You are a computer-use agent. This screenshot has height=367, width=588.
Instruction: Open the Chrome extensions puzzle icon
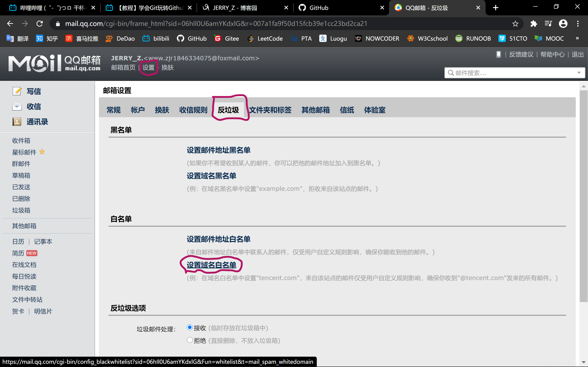pyautogui.click(x=534, y=24)
